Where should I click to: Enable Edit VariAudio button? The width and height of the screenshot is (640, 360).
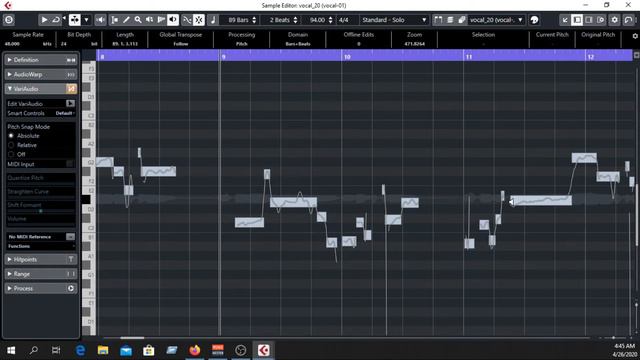pos(70,104)
